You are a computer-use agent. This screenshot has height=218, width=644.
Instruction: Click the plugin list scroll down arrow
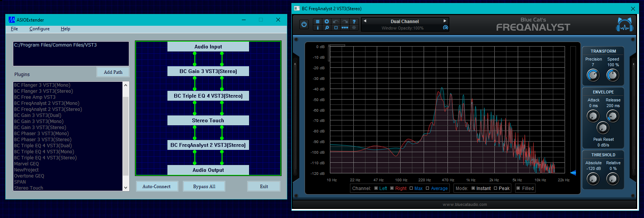click(x=125, y=188)
